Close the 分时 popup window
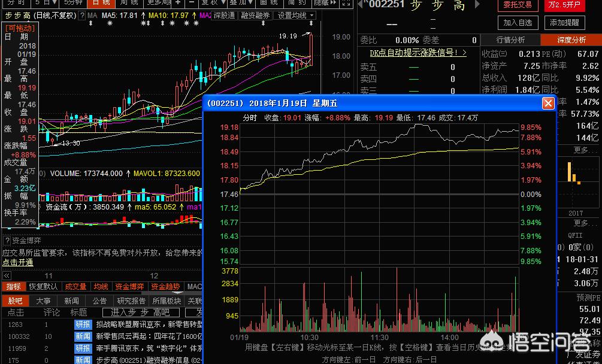Screen dimensions: 602x364 548,103
